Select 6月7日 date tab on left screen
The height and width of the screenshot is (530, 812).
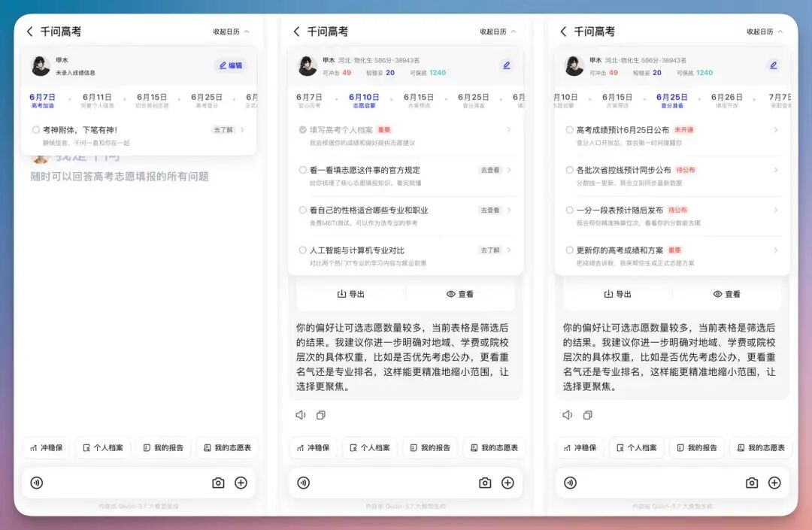[42, 101]
